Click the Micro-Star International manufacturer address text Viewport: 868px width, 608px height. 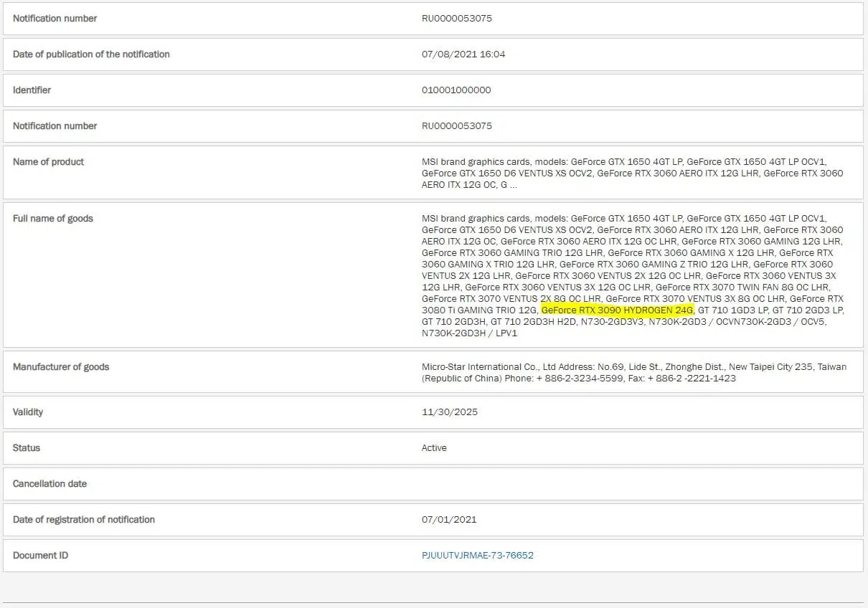[x=634, y=372]
